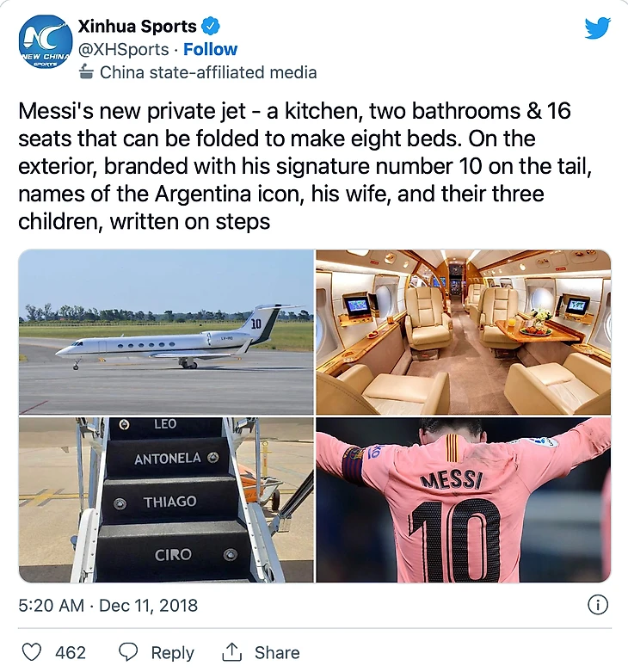
Task: View the 462 likes count
Action: click(71, 653)
